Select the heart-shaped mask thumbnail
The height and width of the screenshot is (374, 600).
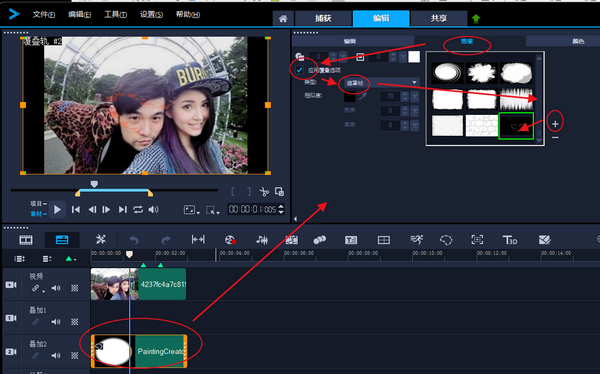(x=516, y=126)
